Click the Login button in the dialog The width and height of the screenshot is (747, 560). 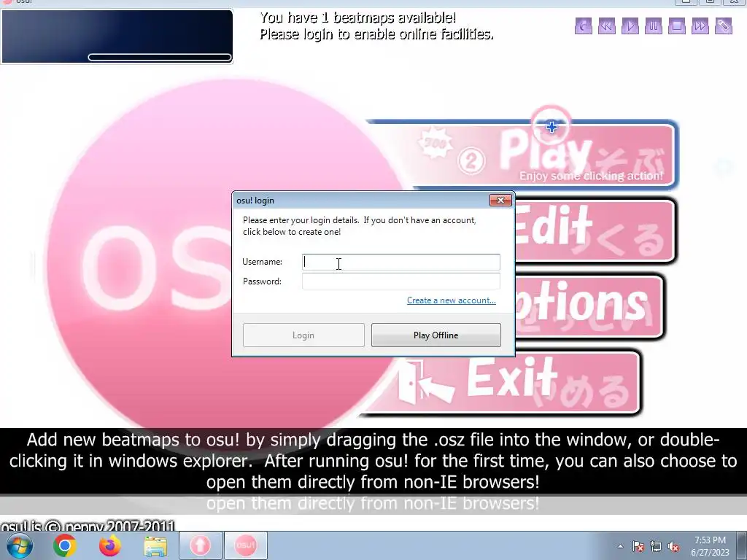tap(303, 335)
